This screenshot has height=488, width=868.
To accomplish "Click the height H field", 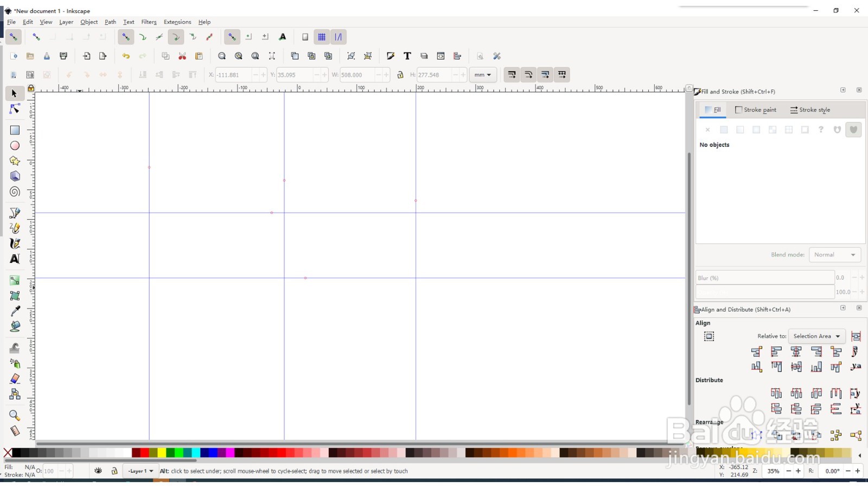I will [433, 75].
